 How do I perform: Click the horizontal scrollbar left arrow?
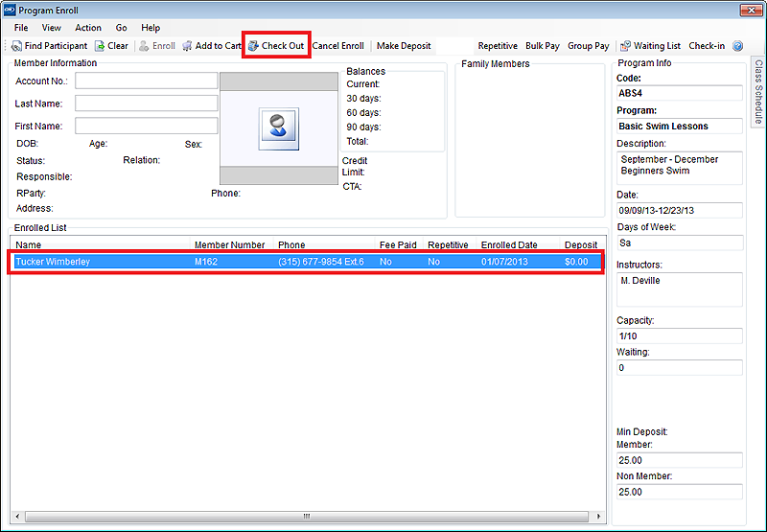click(17, 517)
